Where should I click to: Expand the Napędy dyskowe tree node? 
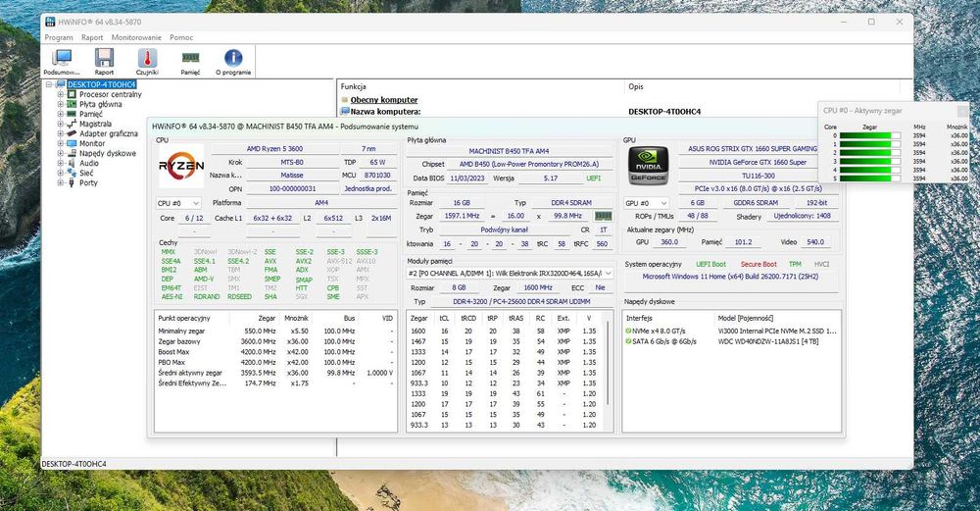click(61, 153)
